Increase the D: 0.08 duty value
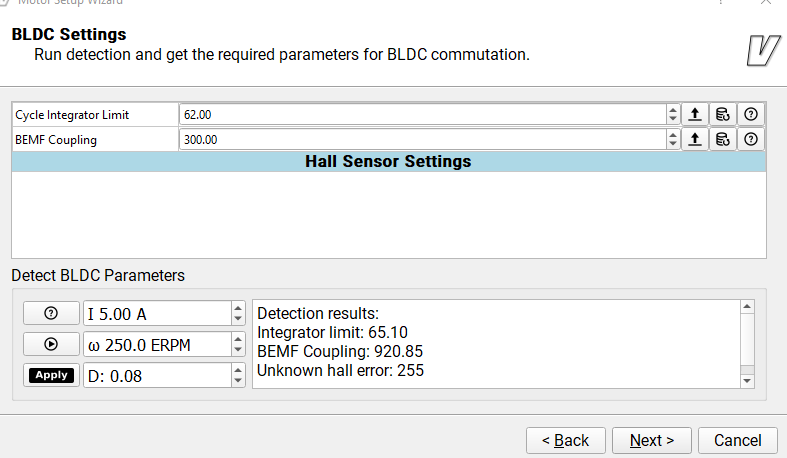Image resolution: width=787 pixels, height=458 pixels. (x=238, y=370)
